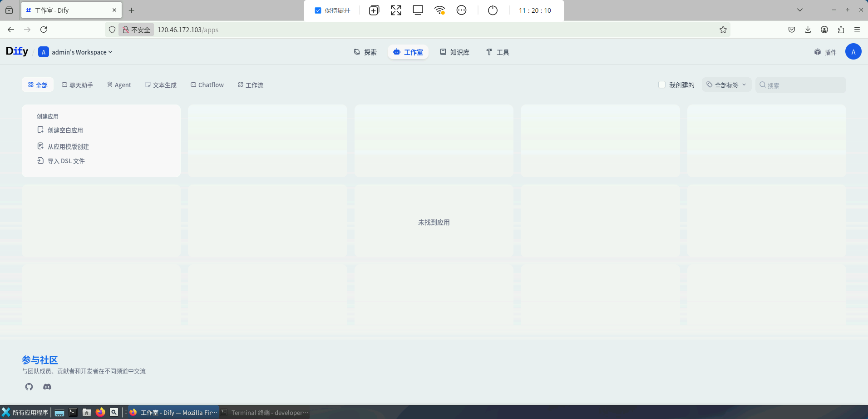Focus the 搜索 app search field

pyautogui.click(x=801, y=85)
